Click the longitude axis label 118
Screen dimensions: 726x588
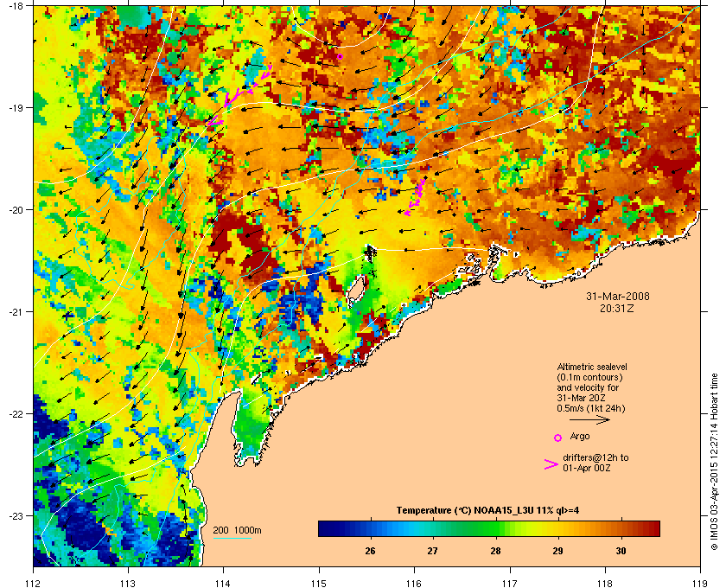pyautogui.click(x=605, y=583)
